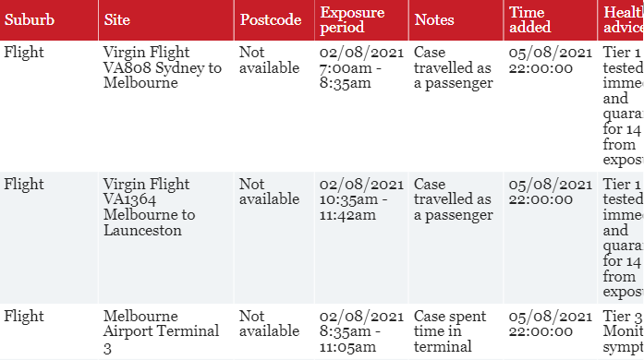
Task: Click the 7:00am - 8:35am exposure period cell
Action: click(361, 106)
